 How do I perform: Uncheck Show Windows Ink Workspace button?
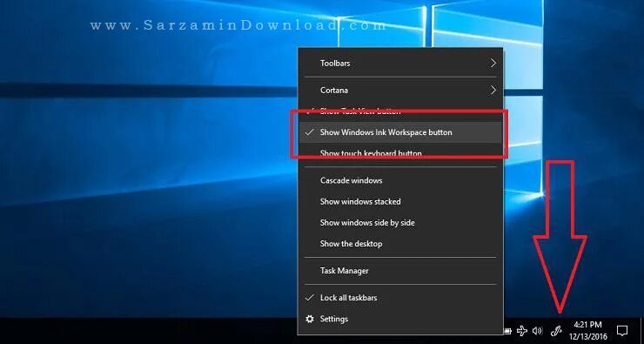point(400,132)
